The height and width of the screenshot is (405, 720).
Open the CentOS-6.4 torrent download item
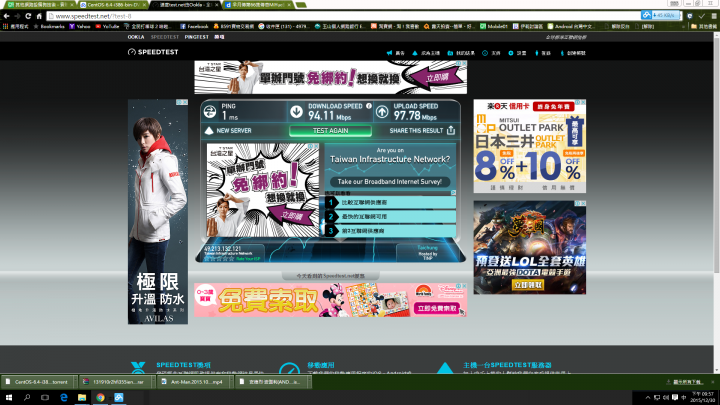[x=39, y=382]
